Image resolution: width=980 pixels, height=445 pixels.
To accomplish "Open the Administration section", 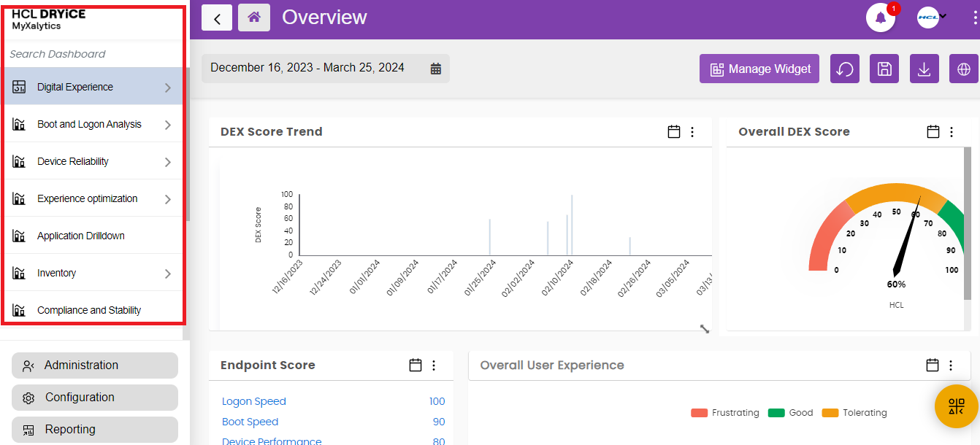I will [94, 365].
